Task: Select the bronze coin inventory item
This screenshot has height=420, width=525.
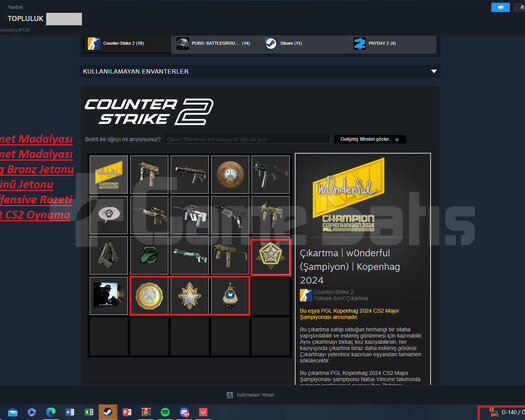Action: [230, 174]
